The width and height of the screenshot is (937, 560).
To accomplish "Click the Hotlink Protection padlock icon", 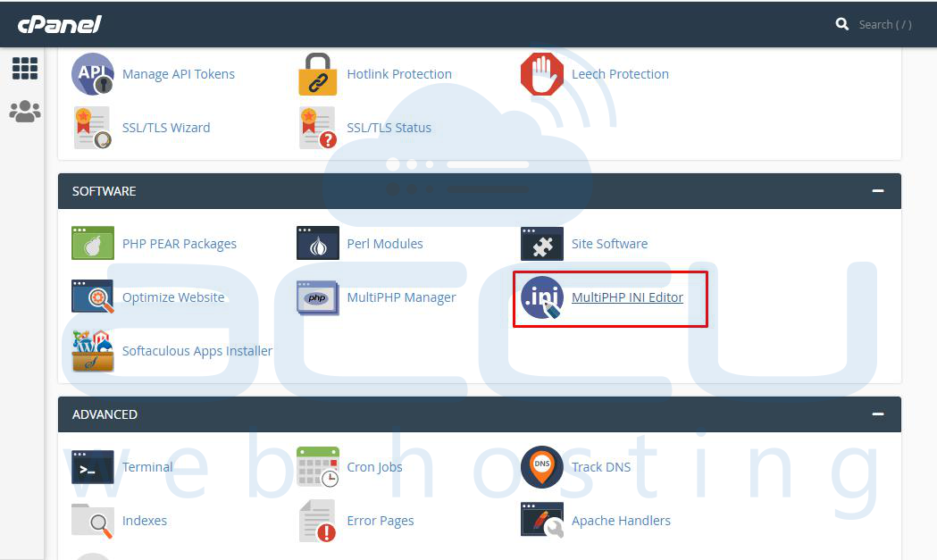I will tap(317, 74).
